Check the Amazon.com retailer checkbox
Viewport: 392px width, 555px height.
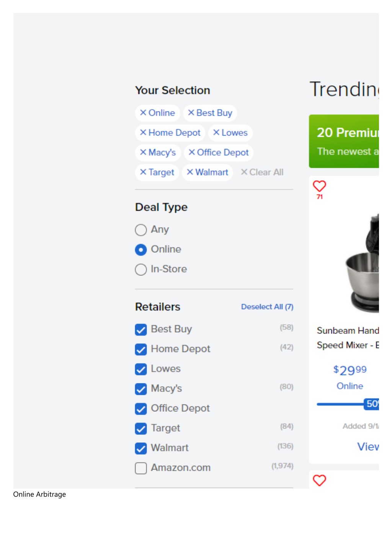point(141,468)
